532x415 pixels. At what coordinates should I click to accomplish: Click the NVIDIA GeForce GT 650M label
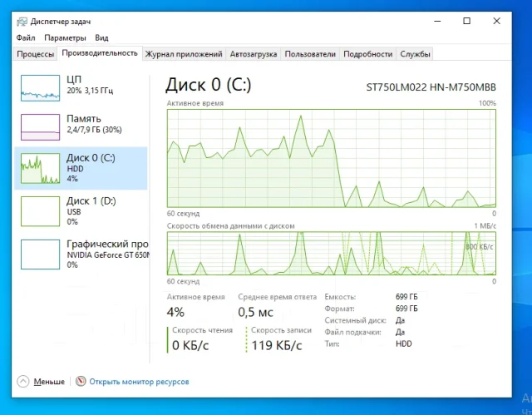[107, 255]
